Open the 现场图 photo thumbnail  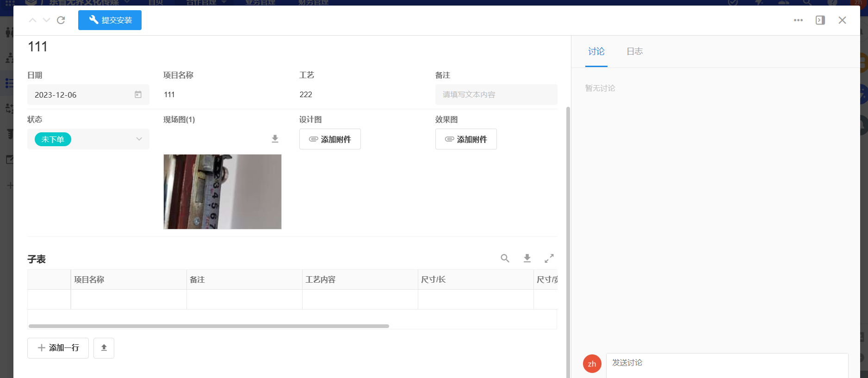click(222, 192)
